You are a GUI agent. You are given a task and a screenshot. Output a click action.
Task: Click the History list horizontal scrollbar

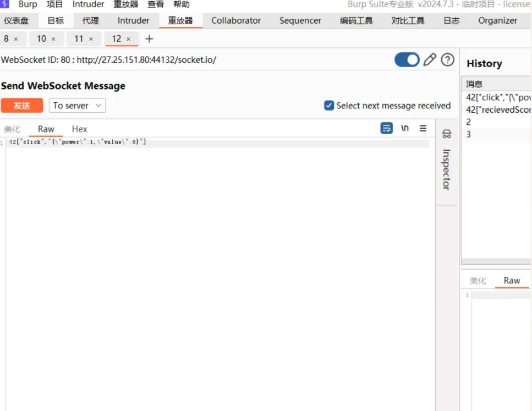point(496,262)
